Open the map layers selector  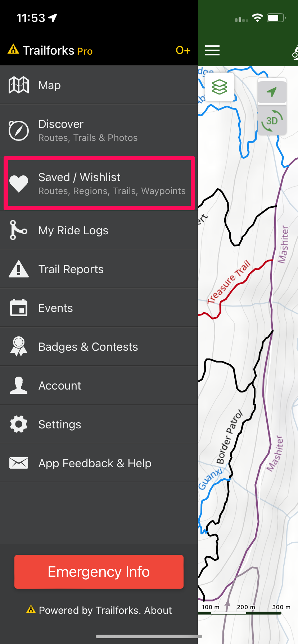click(220, 87)
